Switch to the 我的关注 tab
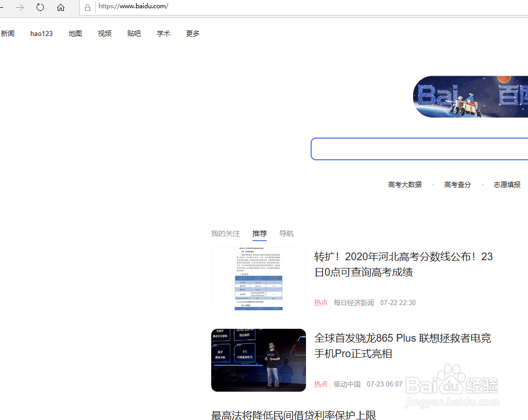This screenshot has height=420, width=528. click(225, 233)
